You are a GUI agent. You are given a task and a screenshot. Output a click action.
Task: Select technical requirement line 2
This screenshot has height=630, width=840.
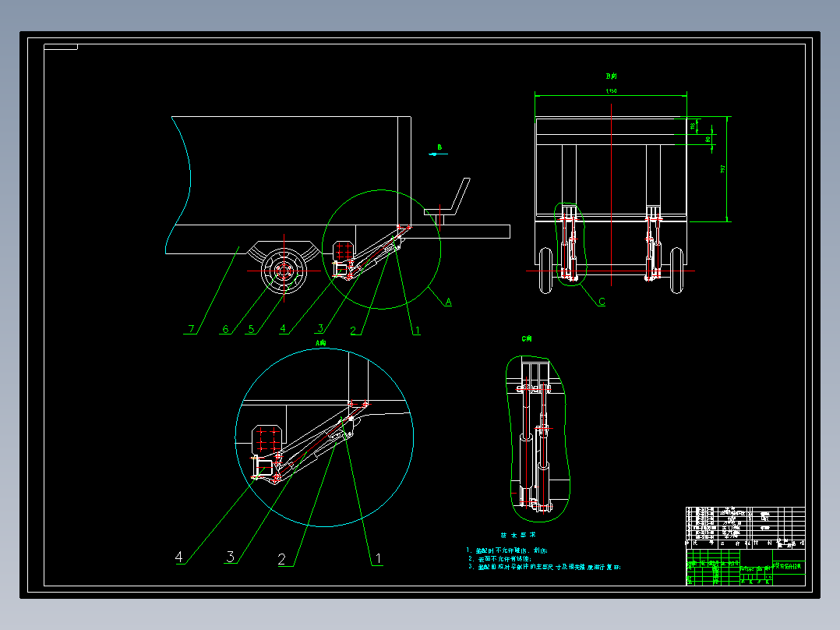click(499, 559)
